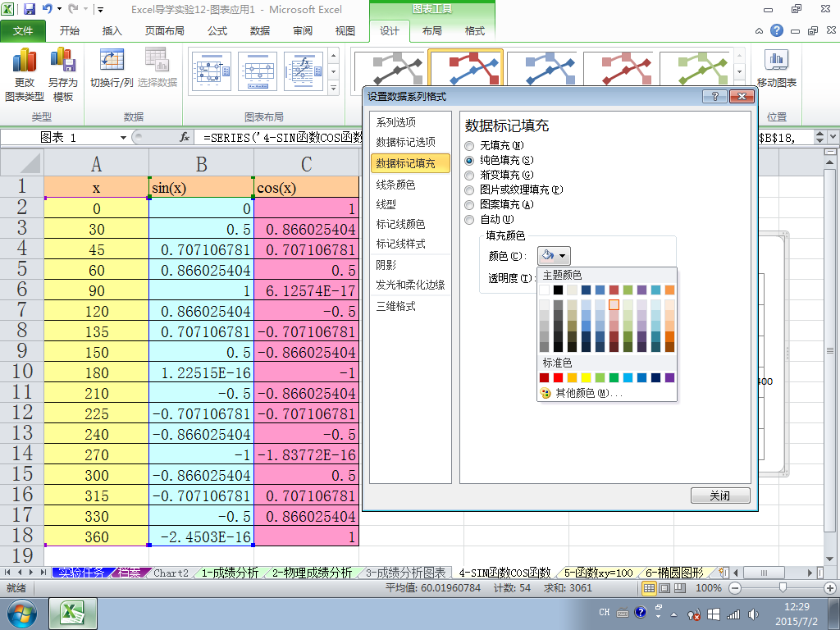Select 线条颜色 in dialog sidebar
This screenshot has height=630, width=840.
[x=395, y=185]
